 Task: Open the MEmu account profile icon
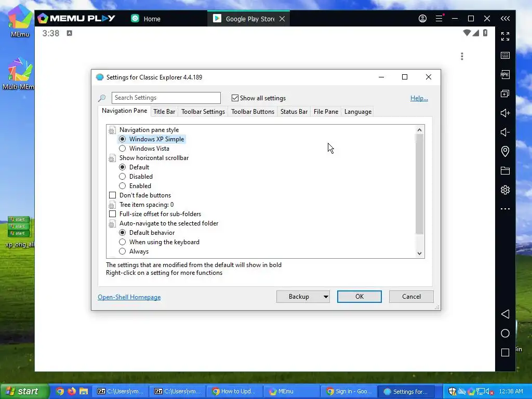[422, 18]
